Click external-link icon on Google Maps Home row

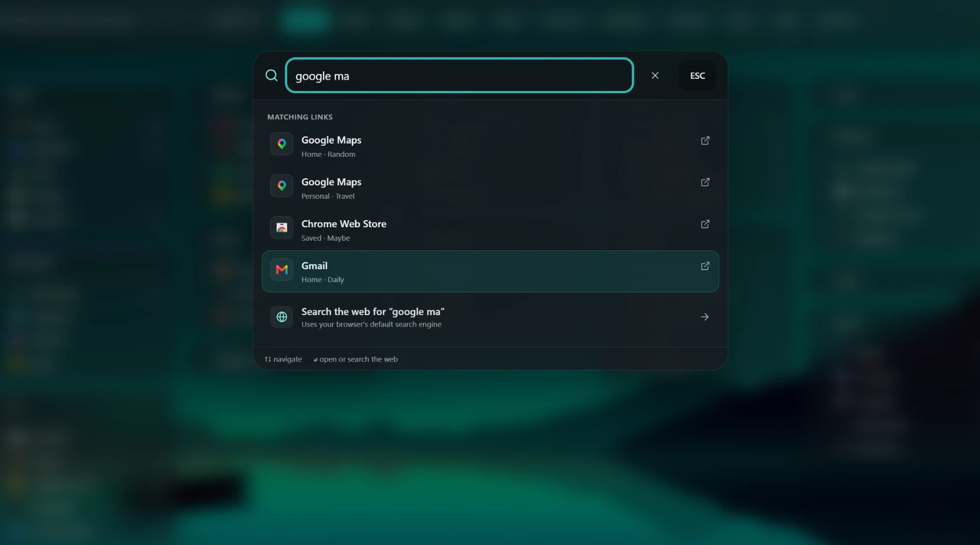pyautogui.click(x=705, y=141)
